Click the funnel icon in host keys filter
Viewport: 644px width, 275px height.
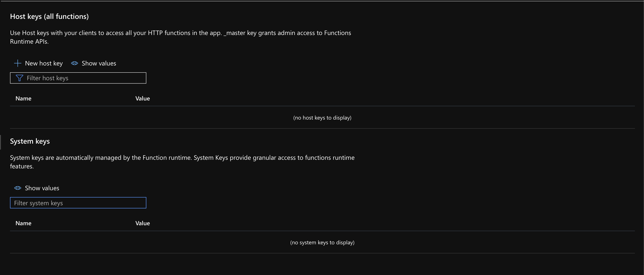(20, 78)
